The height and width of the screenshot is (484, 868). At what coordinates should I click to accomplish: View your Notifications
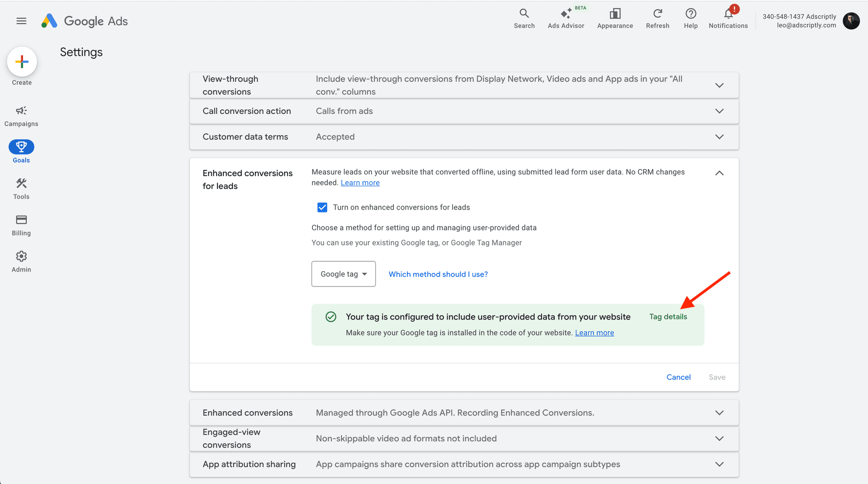point(728,17)
